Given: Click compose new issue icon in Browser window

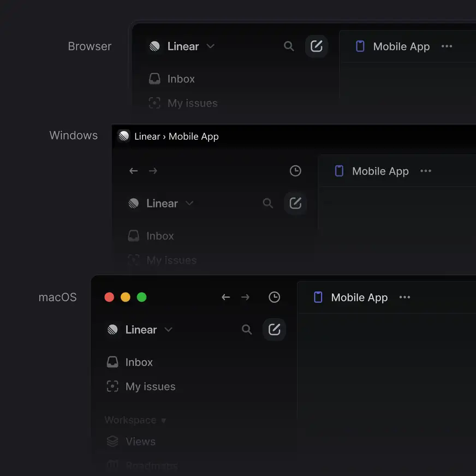Looking at the screenshot, I should [316, 46].
